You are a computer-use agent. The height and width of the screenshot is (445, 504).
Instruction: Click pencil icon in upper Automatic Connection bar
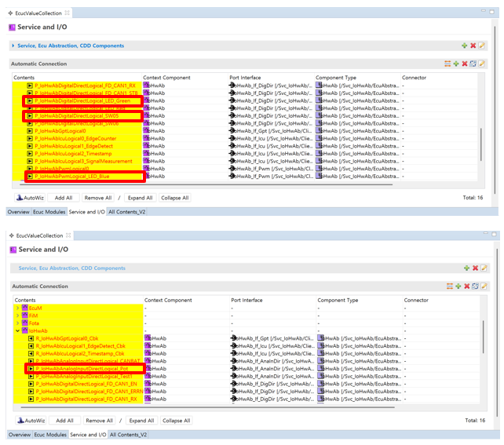[481, 64]
